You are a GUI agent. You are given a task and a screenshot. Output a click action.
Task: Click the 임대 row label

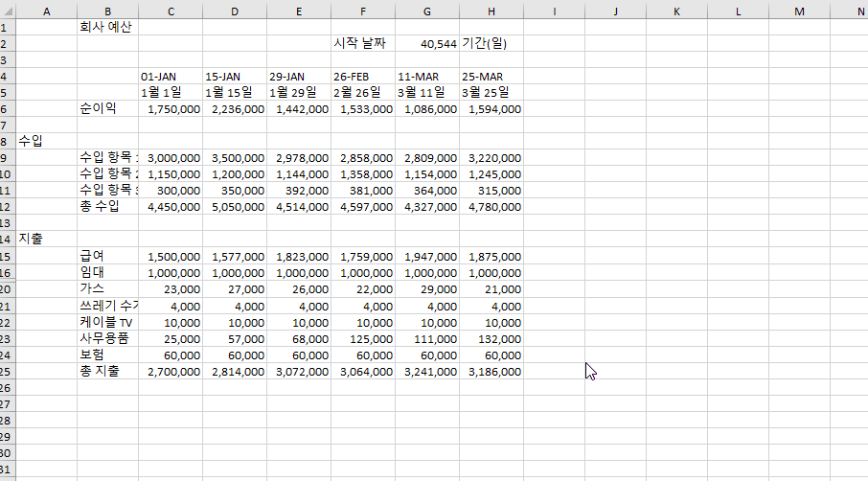tap(107, 272)
